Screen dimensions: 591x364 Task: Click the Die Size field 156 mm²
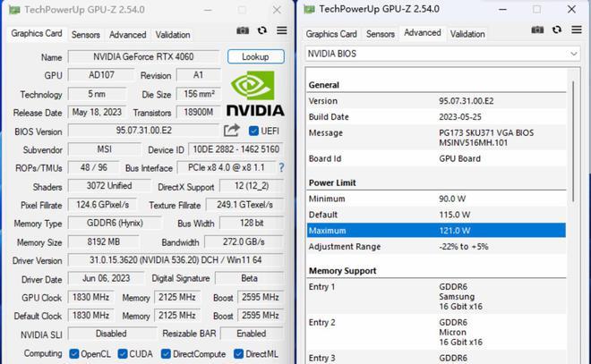(199, 94)
